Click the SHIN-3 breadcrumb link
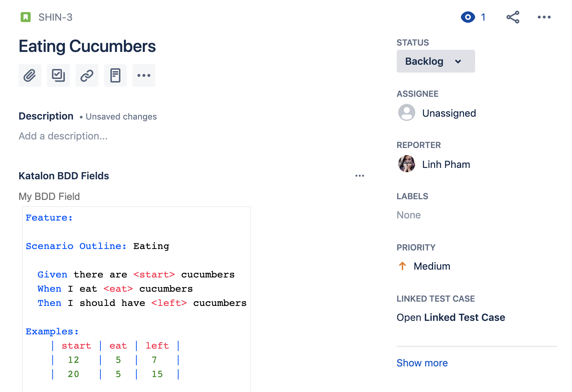The height and width of the screenshot is (392, 572). pos(55,17)
